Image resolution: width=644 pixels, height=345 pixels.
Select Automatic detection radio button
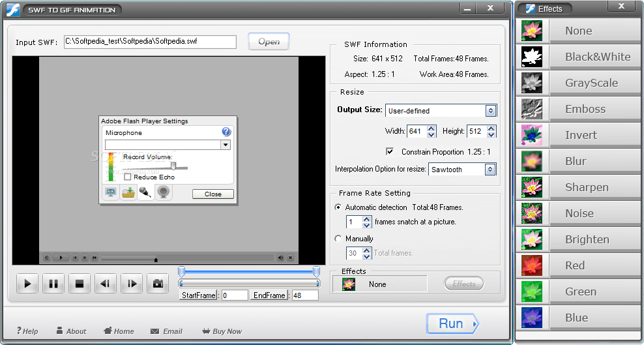pyautogui.click(x=338, y=207)
